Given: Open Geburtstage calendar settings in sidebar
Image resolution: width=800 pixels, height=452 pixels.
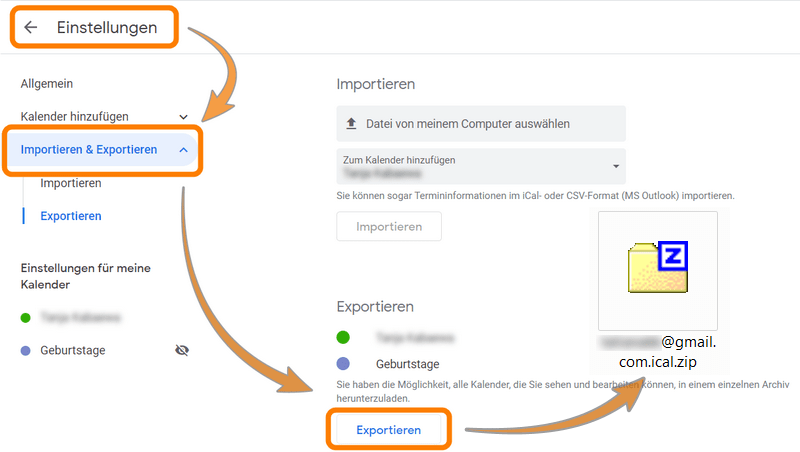Looking at the screenshot, I should point(73,350).
